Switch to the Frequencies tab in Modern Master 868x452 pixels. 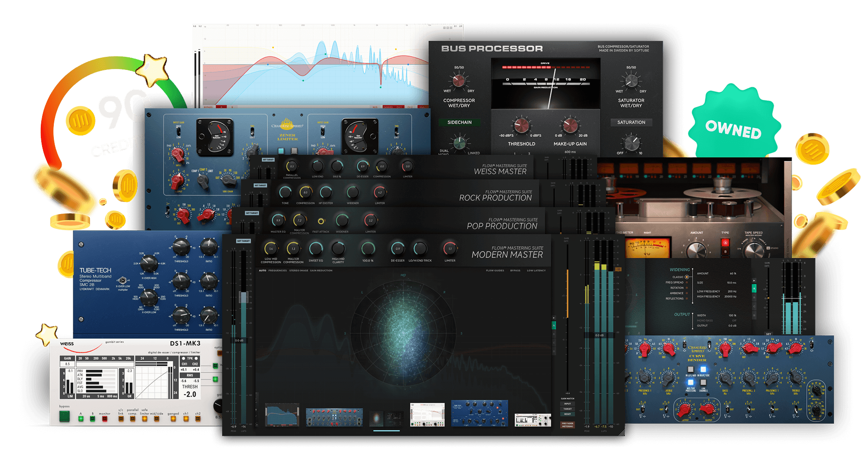277,271
